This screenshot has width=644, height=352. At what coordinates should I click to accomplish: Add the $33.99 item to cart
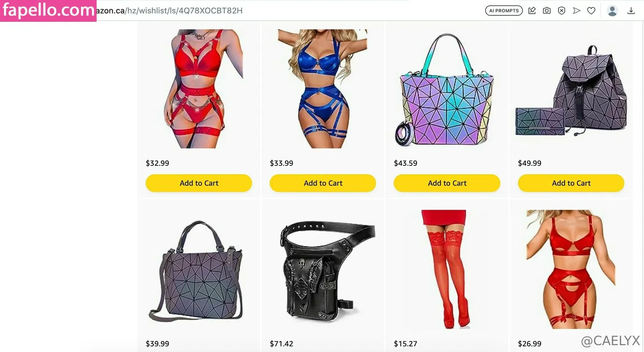tap(323, 183)
